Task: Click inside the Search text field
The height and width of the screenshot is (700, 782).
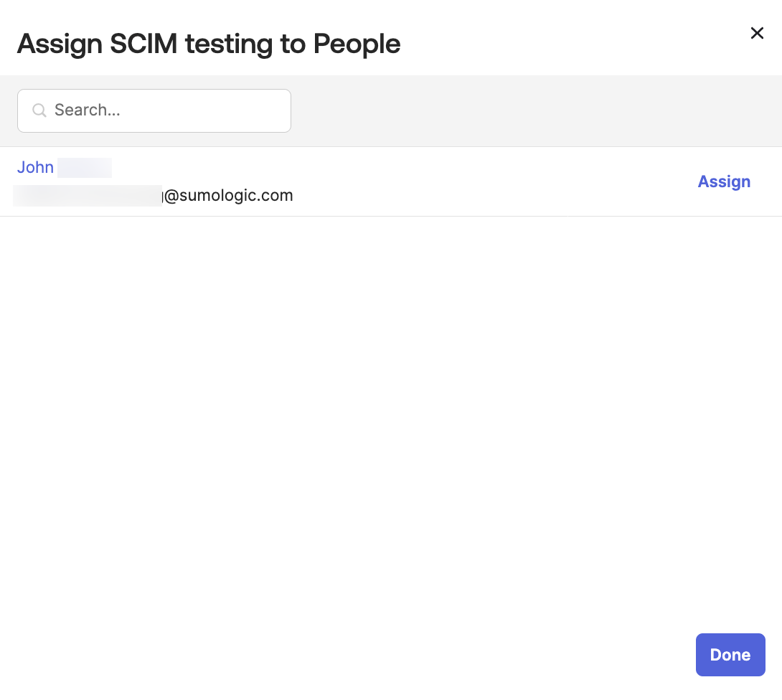Action: click(x=154, y=110)
